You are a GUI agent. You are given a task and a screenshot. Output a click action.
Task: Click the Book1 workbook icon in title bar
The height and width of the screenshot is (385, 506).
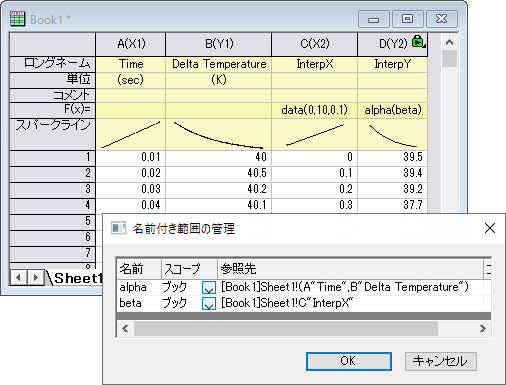click(x=17, y=18)
